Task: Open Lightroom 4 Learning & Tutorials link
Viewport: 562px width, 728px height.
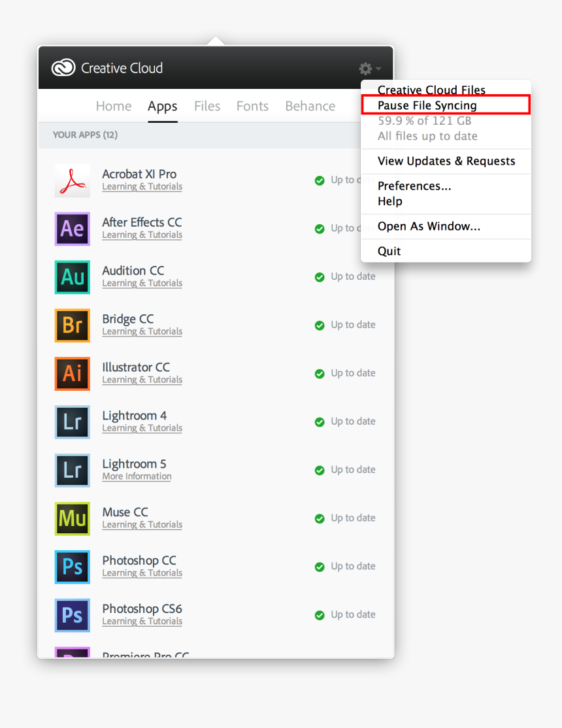Action: pyautogui.click(x=142, y=428)
